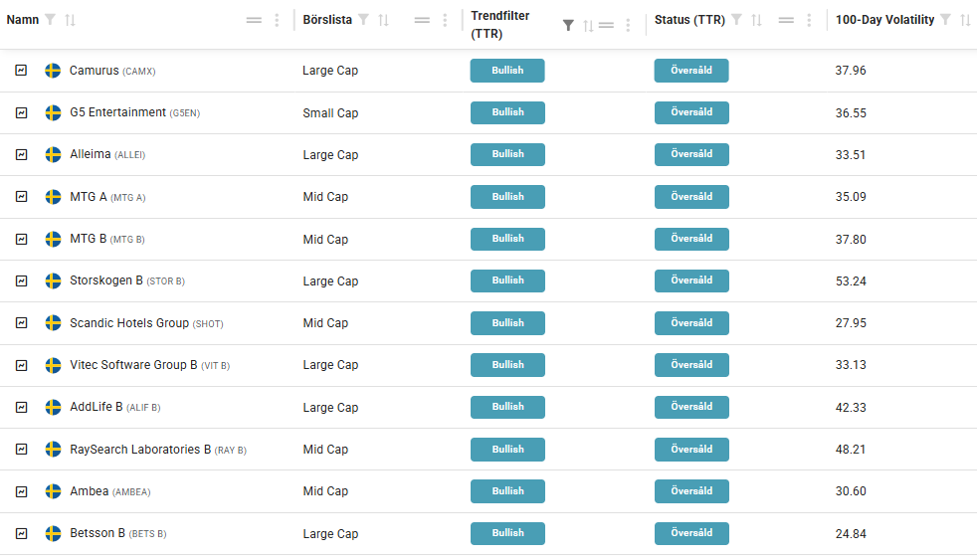The width and height of the screenshot is (977, 560).
Task: Open Status (TTR) column options menu
Action: (x=809, y=20)
